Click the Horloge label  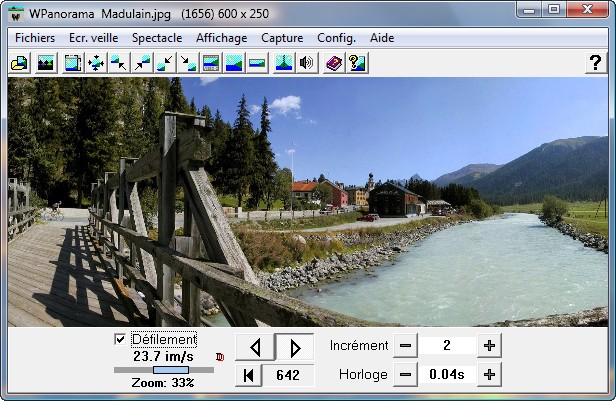[x=363, y=374]
